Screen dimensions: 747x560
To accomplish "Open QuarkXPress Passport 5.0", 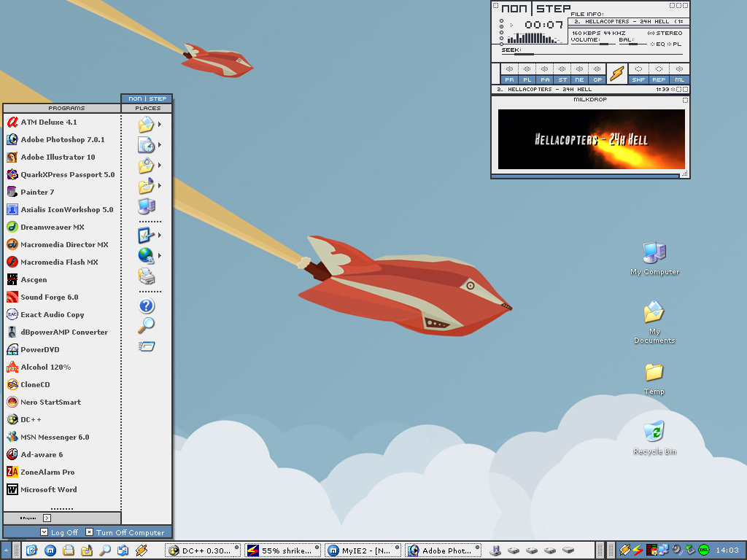I will pyautogui.click(x=62, y=175).
